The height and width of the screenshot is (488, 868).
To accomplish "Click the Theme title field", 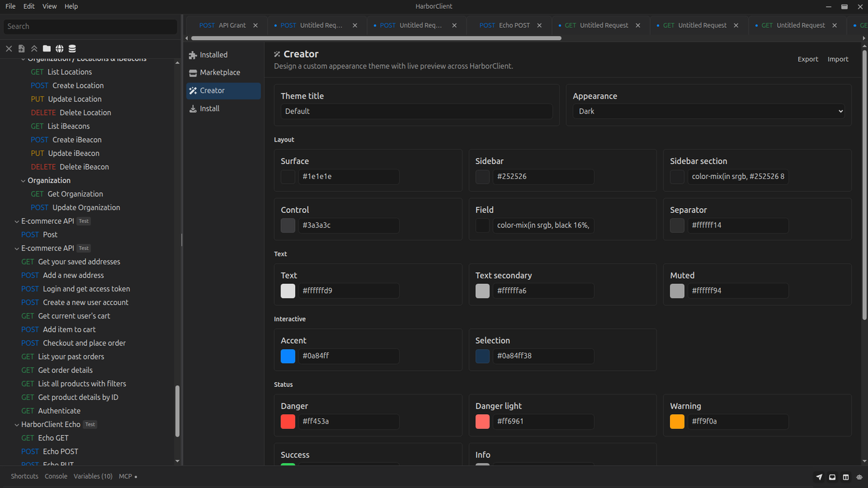I will 416,111.
